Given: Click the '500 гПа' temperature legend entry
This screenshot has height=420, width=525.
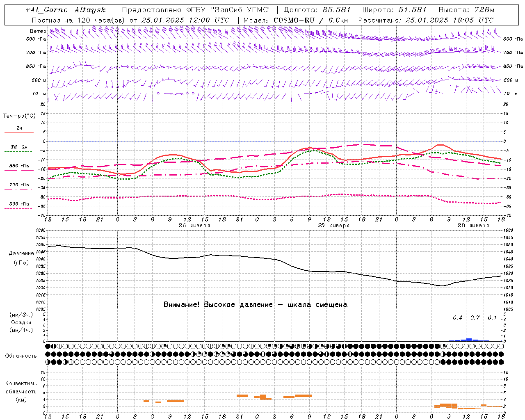Looking at the screenshot, I should tap(19, 204).
